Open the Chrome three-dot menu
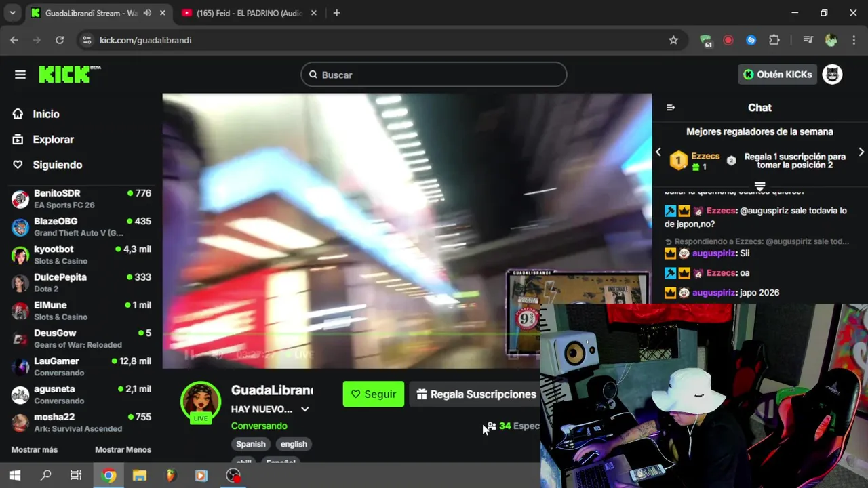Screen dimensions: 868x488 (853, 40)
